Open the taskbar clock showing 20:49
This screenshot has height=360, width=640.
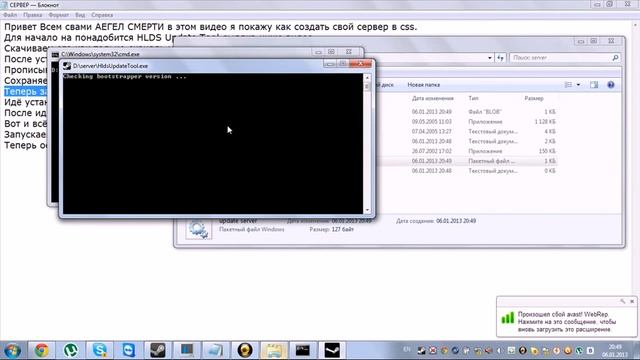click(615, 351)
